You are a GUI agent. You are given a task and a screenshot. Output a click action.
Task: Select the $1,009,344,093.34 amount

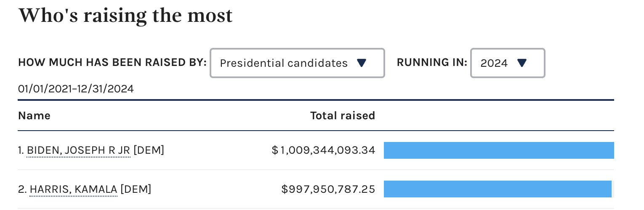pyautogui.click(x=323, y=150)
